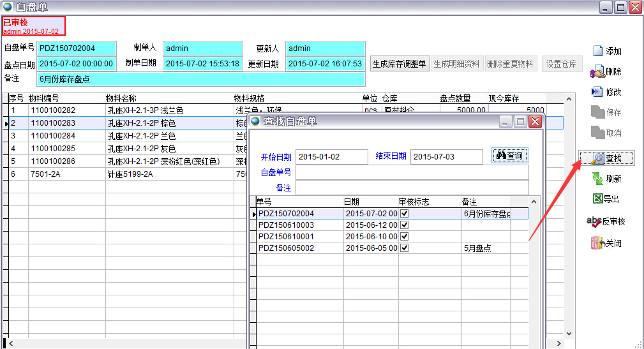Click the 添加 (Add) icon button
This screenshot has width=644, height=349.
(606, 51)
